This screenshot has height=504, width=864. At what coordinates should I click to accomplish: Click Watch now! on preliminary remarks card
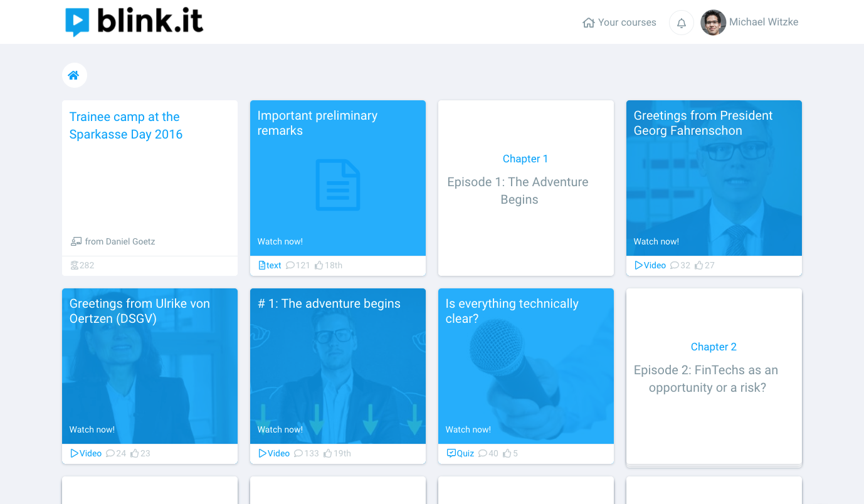pyautogui.click(x=280, y=241)
